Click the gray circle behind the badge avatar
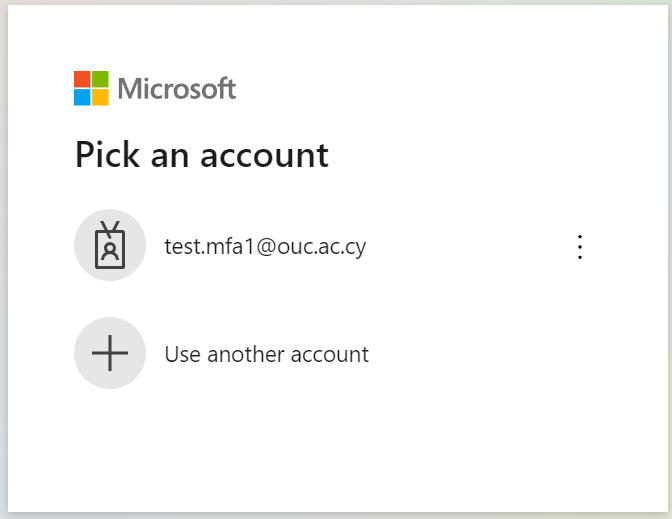Image resolution: width=672 pixels, height=519 pixels. click(x=110, y=245)
